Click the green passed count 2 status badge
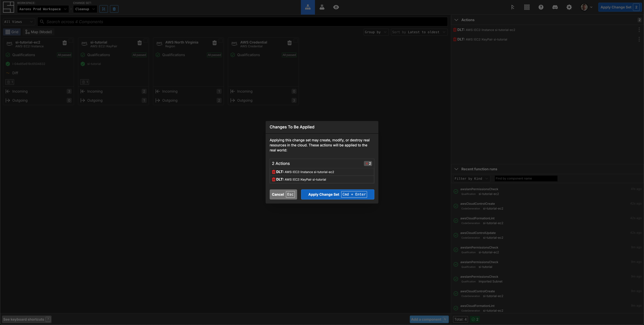The height and width of the screenshot is (325, 644). point(475,319)
